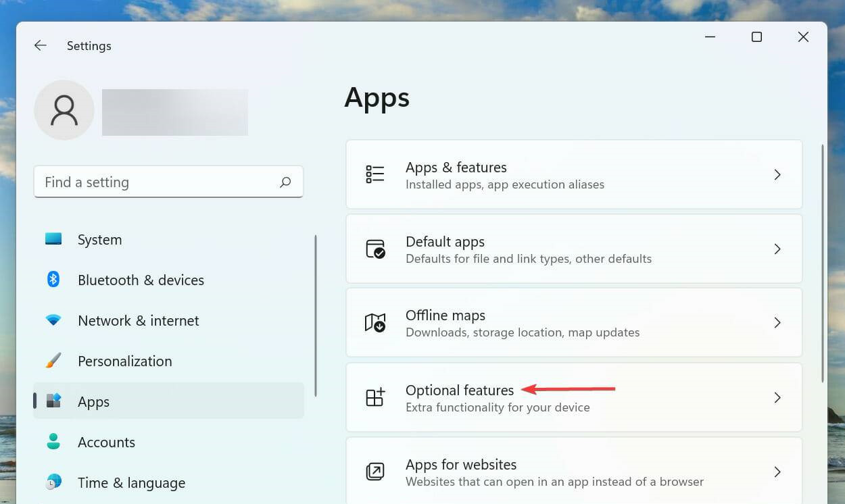
Task: Open the System settings category
Action: pos(99,240)
